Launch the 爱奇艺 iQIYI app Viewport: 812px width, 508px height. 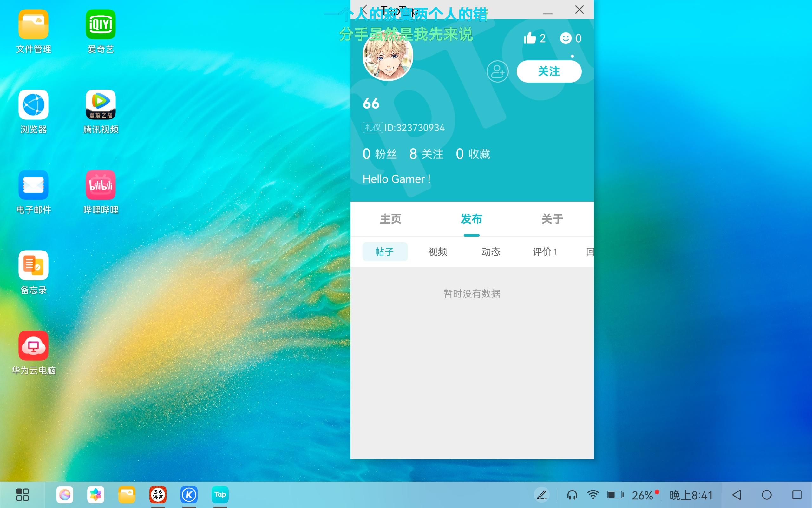point(101,24)
